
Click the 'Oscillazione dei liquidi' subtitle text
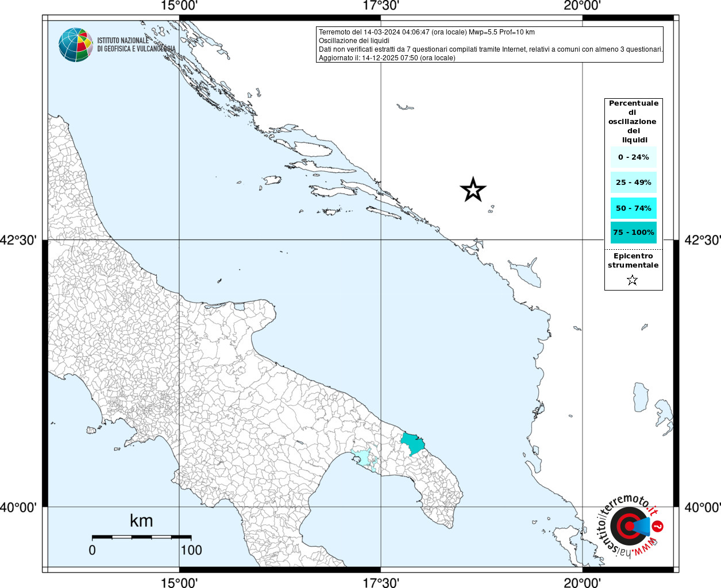click(x=354, y=41)
